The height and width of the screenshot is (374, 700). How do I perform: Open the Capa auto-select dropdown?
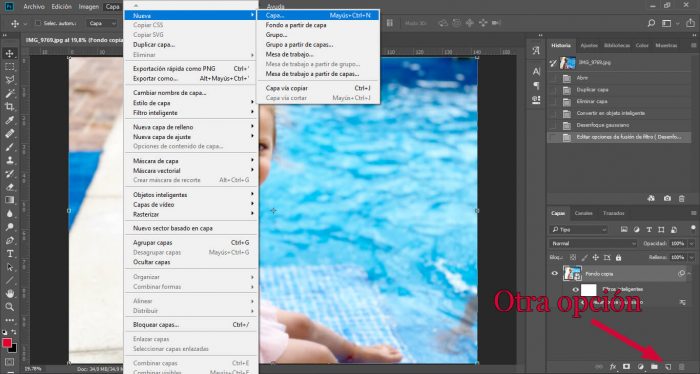click(x=102, y=23)
